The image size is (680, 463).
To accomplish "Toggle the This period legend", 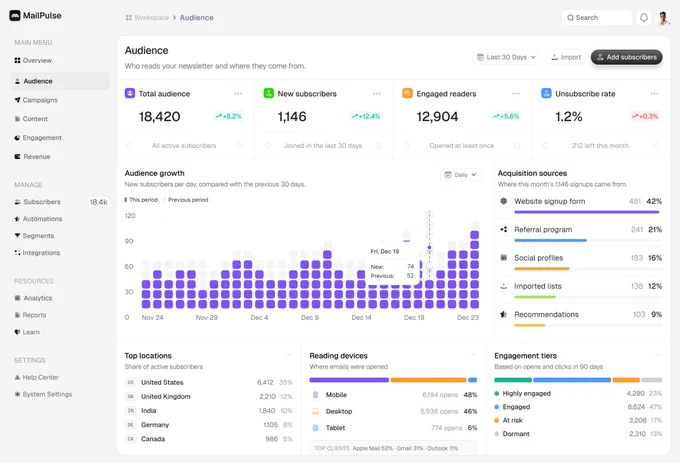I will tap(141, 200).
